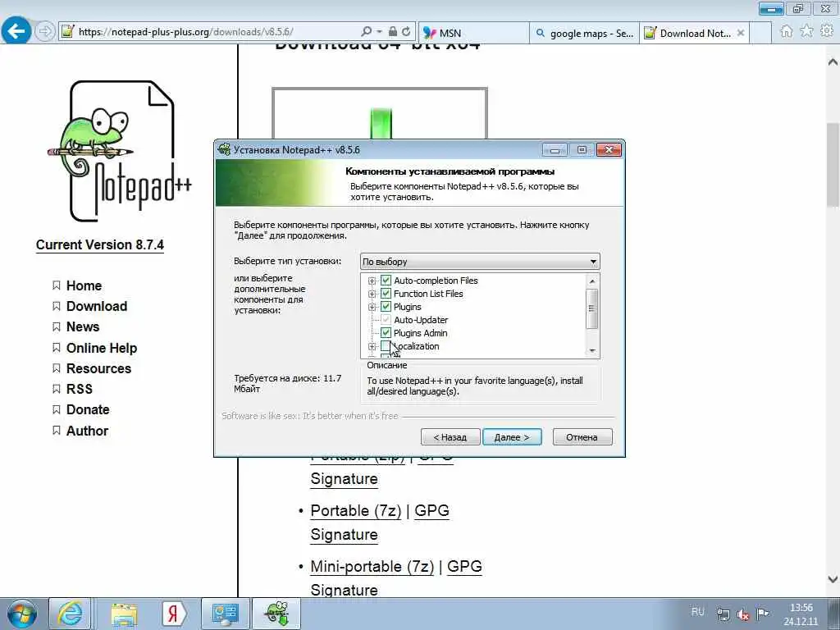Open the RSS sidebar link
This screenshot has width=840, height=630.
80,389
